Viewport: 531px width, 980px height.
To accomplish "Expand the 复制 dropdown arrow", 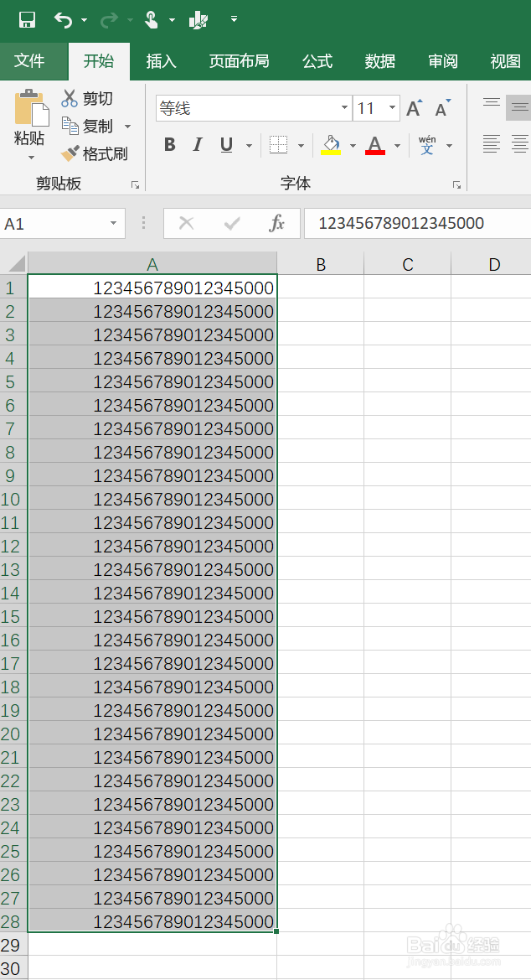I will [127, 127].
